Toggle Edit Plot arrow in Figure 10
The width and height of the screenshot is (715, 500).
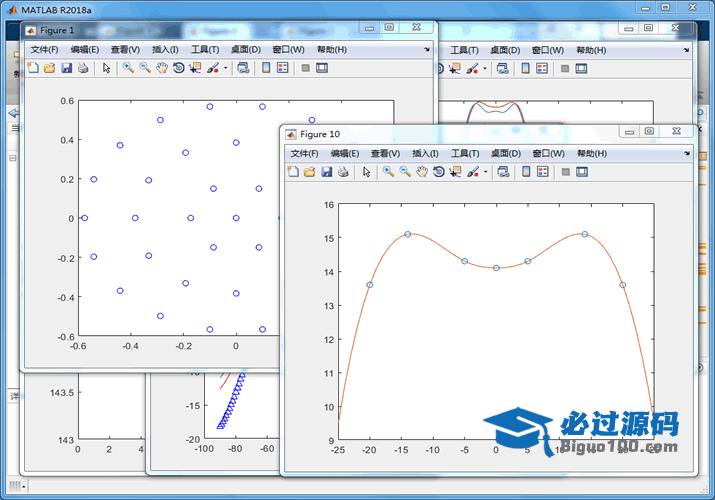tap(367, 172)
